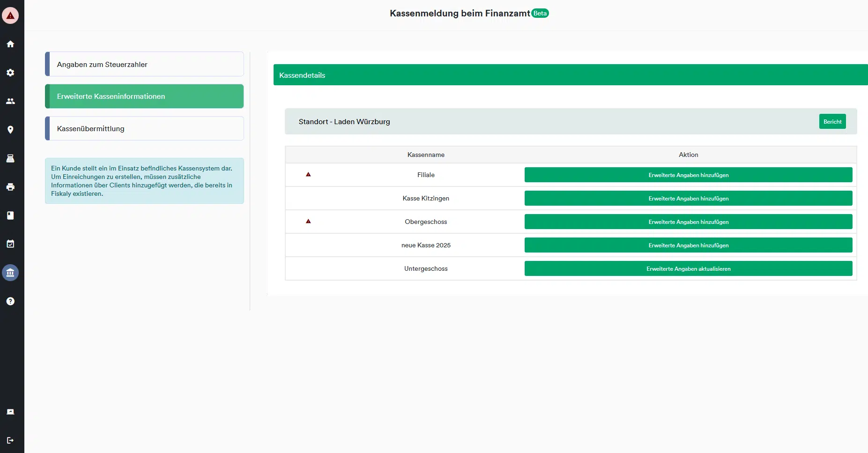Click the warning triangle beside Filiale
The height and width of the screenshot is (453, 868).
click(x=308, y=174)
